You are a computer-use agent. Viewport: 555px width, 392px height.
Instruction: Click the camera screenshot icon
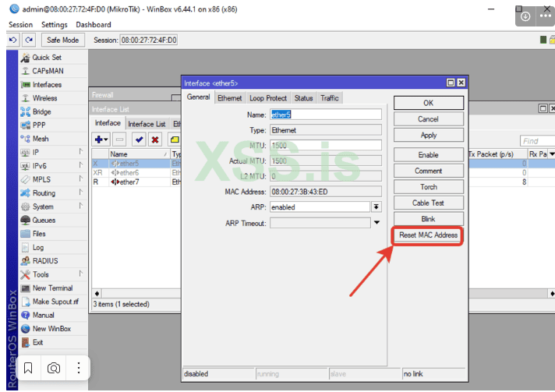coord(54,368)
